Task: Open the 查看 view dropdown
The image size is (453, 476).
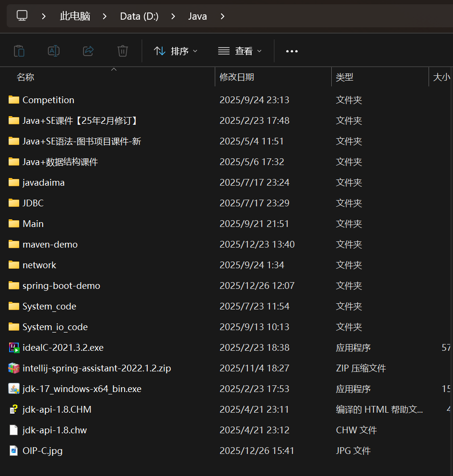Action: pyautogui.click(x=240, y=51)
